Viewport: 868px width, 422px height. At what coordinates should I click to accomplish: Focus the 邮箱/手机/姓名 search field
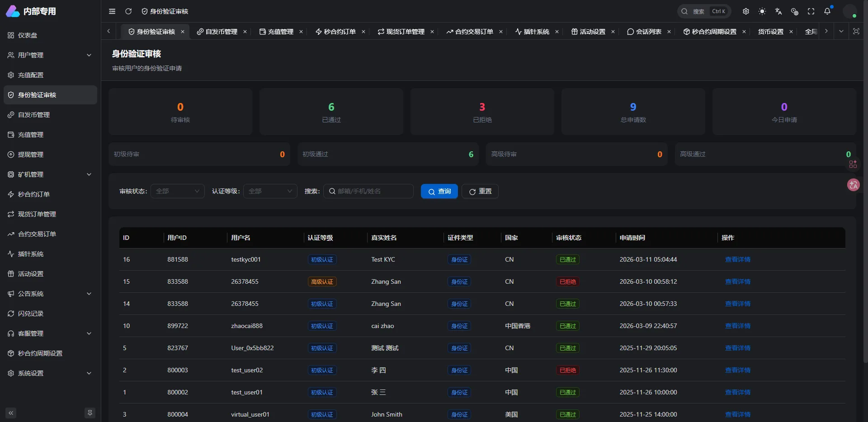(x=368, y=191)
